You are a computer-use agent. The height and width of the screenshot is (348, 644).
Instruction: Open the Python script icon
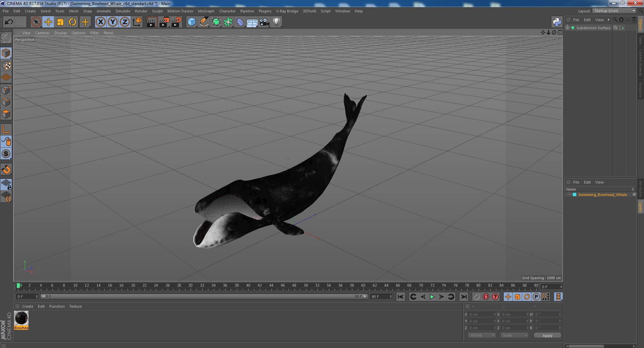pyautogui.click(x=557, y=22)
